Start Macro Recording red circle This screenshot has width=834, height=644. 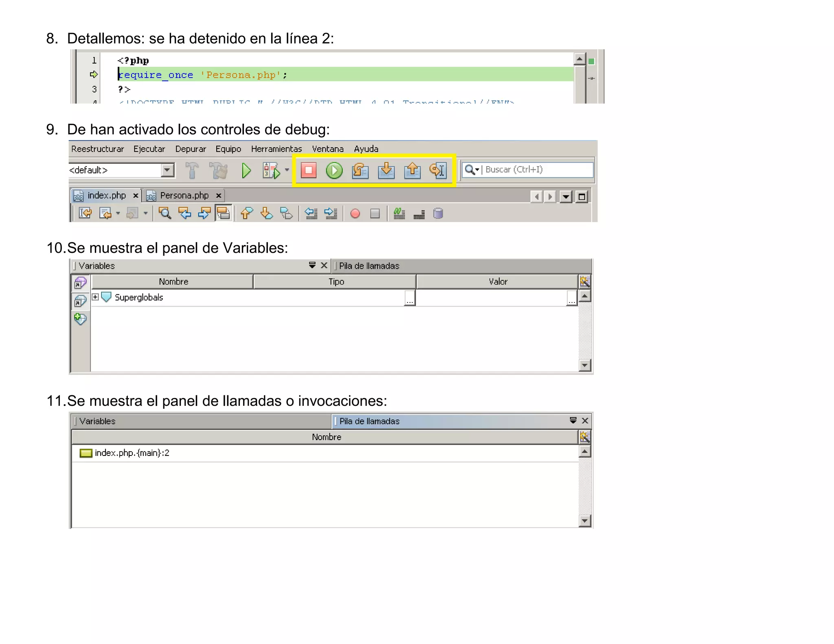(x=355, y=214)
